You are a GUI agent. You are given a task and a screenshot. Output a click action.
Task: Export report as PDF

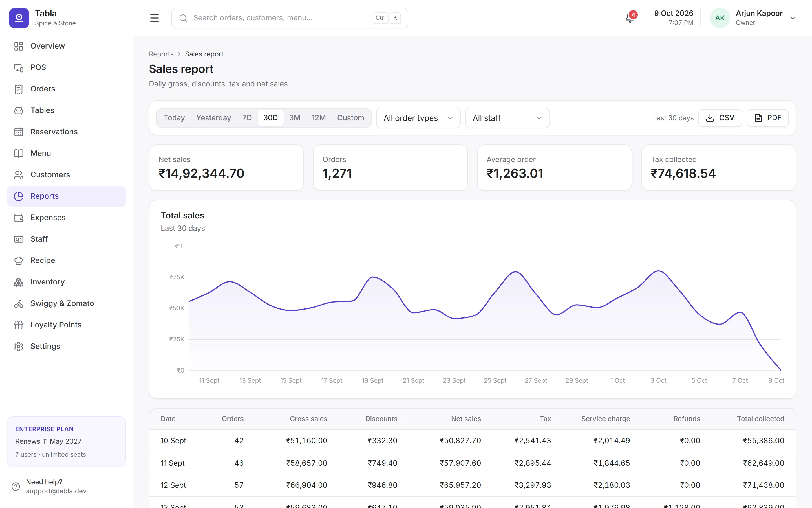(x=767, y=118)
